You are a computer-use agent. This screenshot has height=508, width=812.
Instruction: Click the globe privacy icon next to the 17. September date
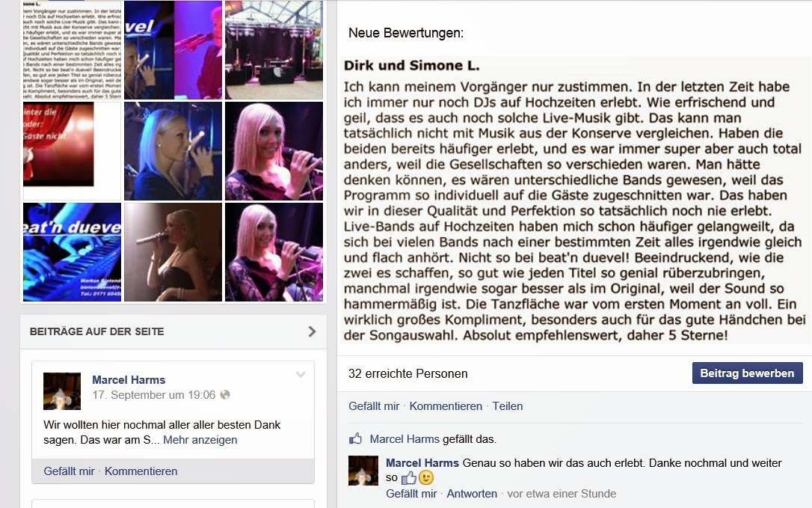click(225, 394)
